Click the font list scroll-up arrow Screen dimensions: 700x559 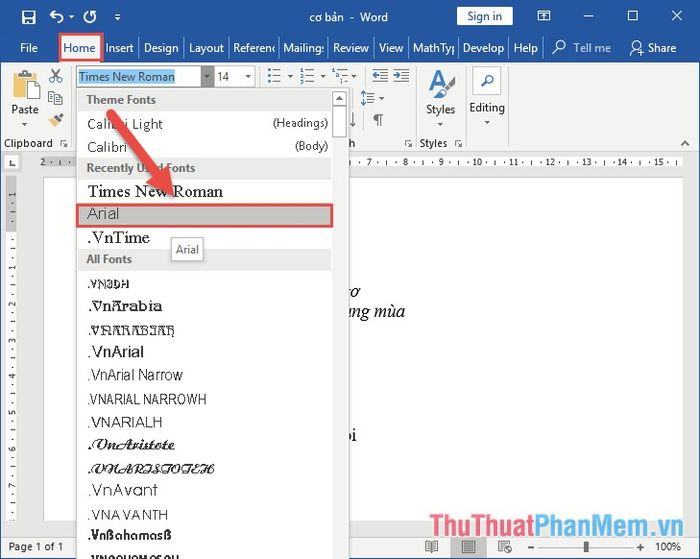point(339,99)
